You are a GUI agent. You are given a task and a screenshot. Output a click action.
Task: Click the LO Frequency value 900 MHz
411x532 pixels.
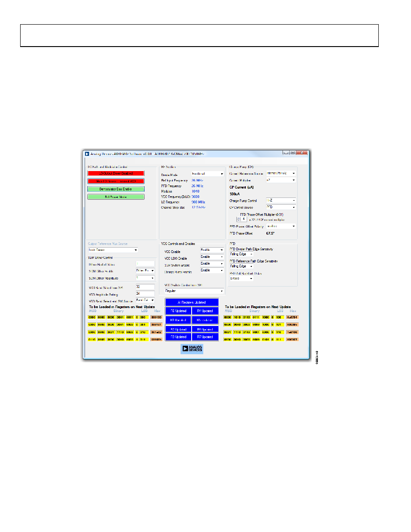coord(198,202)
